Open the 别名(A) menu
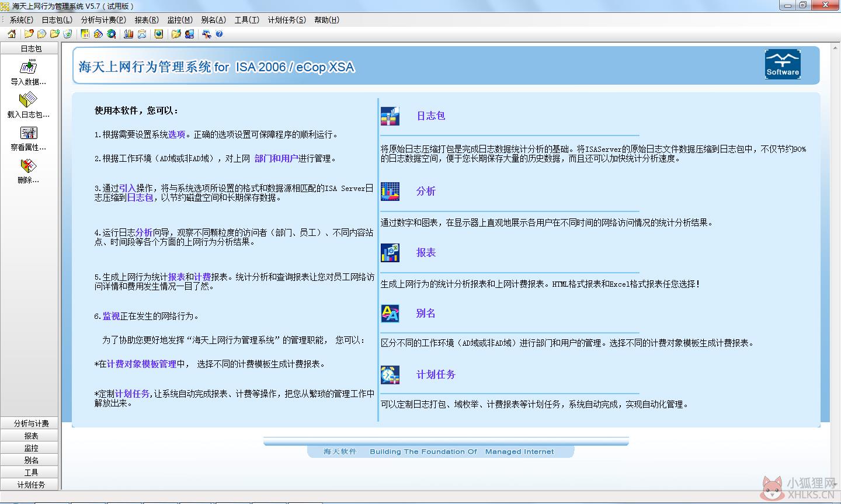The height and width of the screenshot is (504, 841). click(x=213, y=20)
